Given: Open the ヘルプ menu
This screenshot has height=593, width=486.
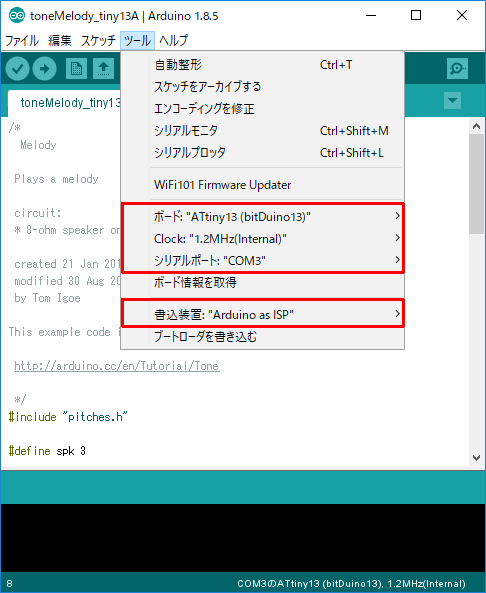Looking at the screenshot, I should click(173, 40).
